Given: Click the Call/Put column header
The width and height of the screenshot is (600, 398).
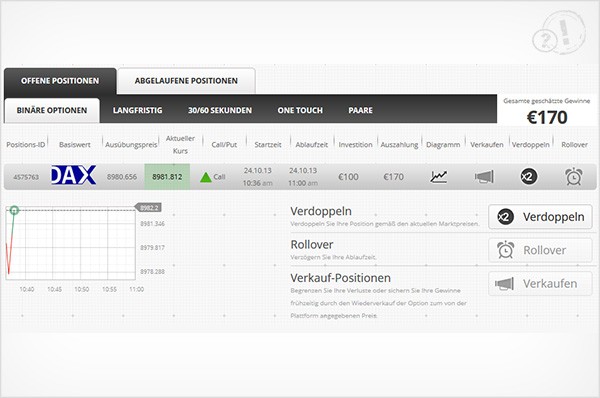Looking at the screenshot, I should pyautogui.click(x=224, y=145).
